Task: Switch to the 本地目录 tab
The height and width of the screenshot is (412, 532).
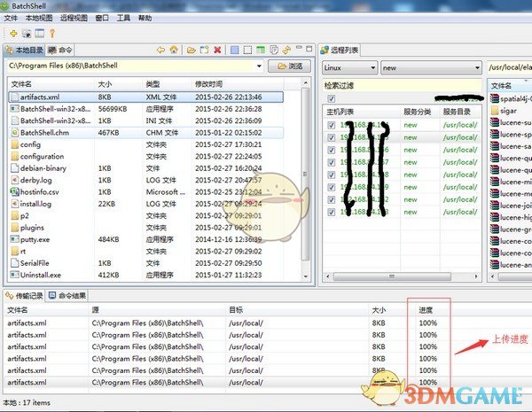Action: (x=25, y=51)
